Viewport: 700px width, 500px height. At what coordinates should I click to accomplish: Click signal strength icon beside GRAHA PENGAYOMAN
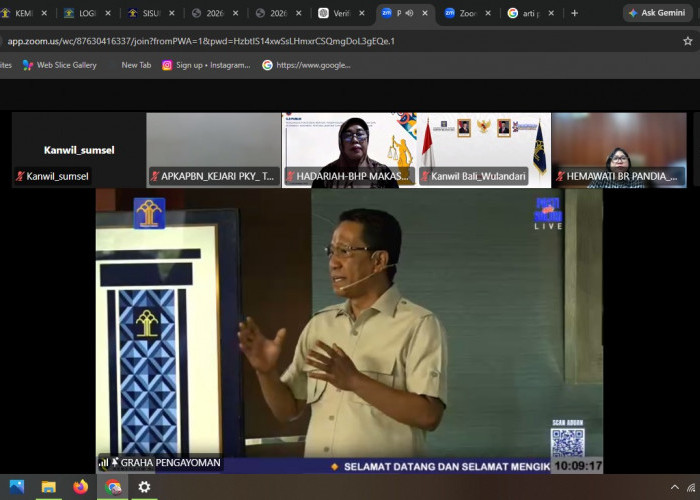coord(103,463)
